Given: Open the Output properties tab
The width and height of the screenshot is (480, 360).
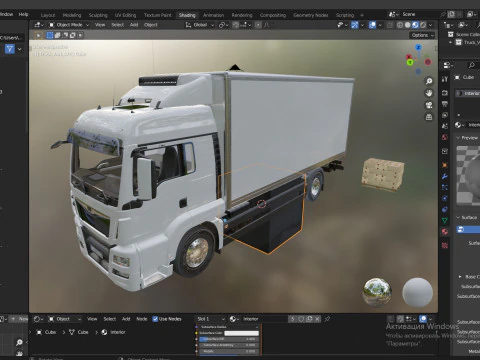Looking at the screenshot, I should coord(445,104).
